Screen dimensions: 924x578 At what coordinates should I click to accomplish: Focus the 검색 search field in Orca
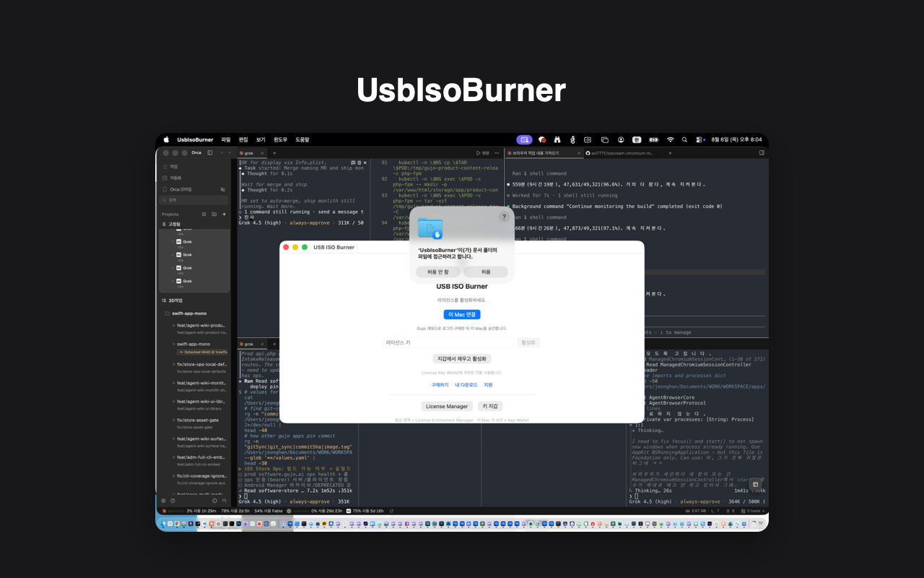[195, 199]
